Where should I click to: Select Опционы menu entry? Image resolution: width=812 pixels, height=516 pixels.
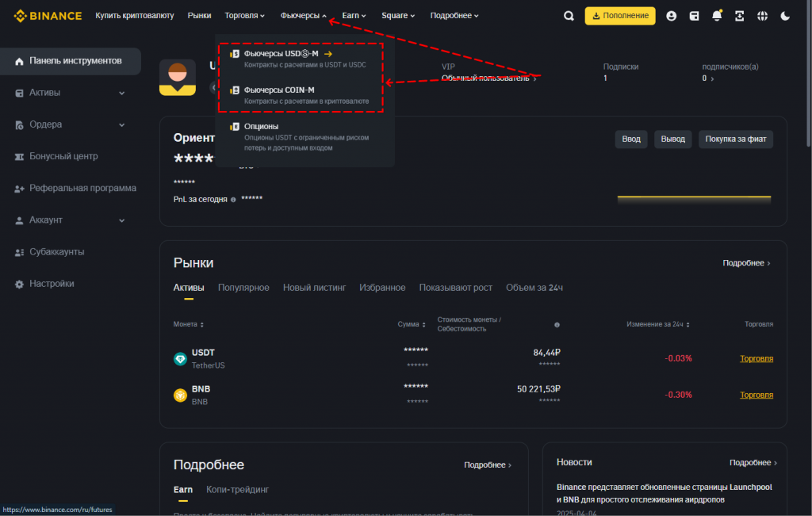click(304, 136)
